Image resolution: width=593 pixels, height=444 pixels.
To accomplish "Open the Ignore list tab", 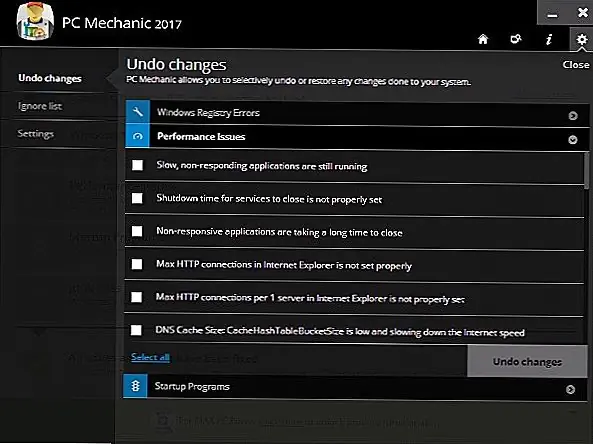I will 40,106.
